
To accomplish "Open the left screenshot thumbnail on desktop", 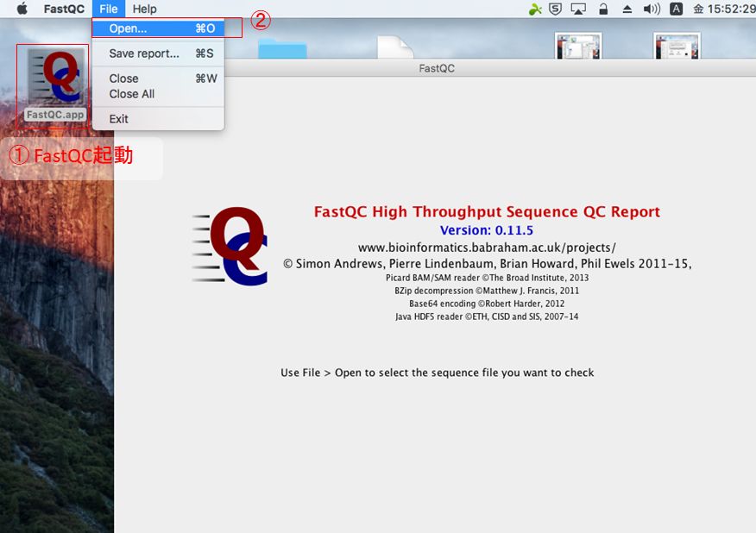I will [578, 46].
